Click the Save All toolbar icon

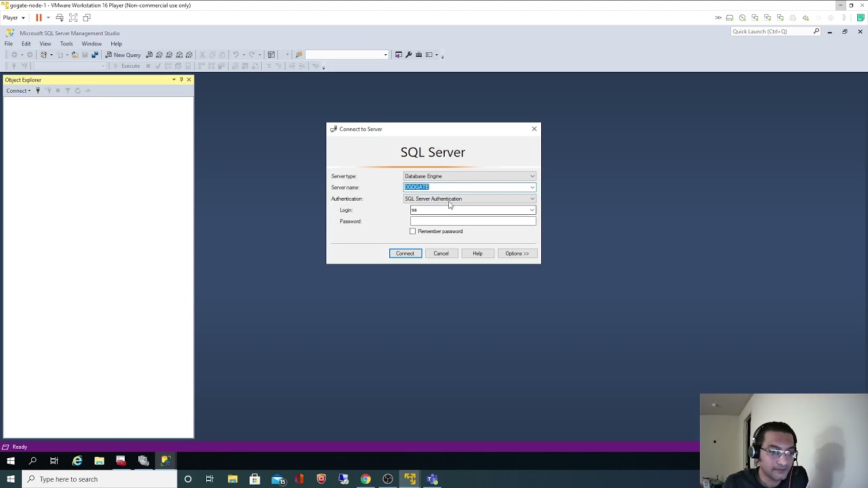[x=94, y=55]
